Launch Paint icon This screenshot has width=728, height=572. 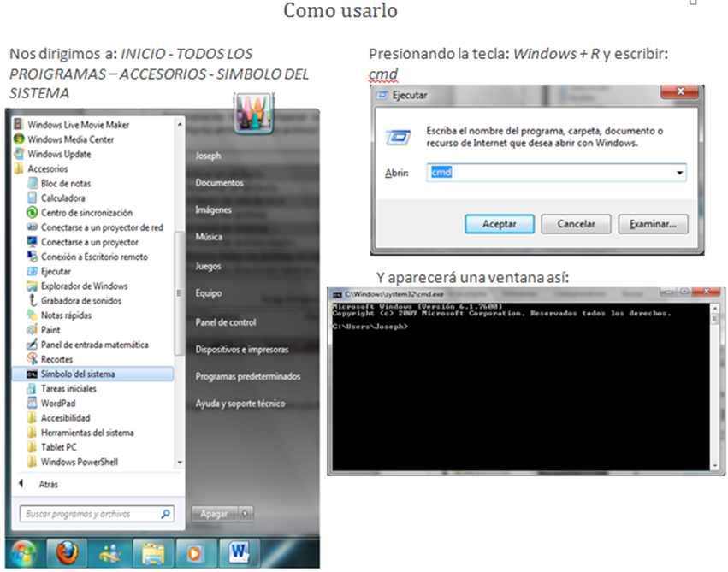pyautogui.click(x=32, y=330)
